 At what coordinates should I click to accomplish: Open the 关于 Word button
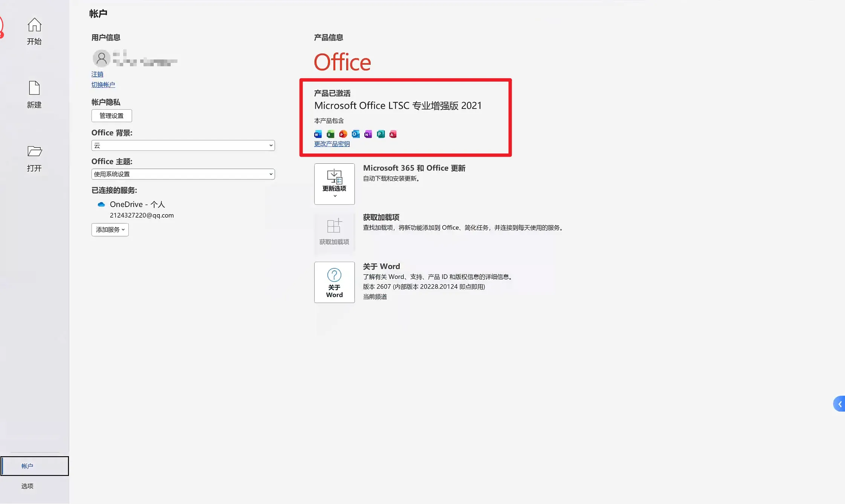[335, 282]
